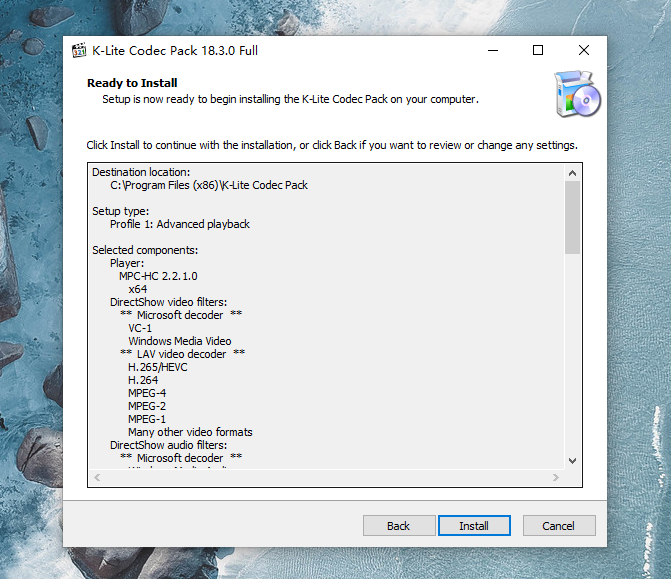Click the '** LAV video decoder **' line
This screenshot has height=579, width=671.
pyautogui.click(x=182, y=354)
